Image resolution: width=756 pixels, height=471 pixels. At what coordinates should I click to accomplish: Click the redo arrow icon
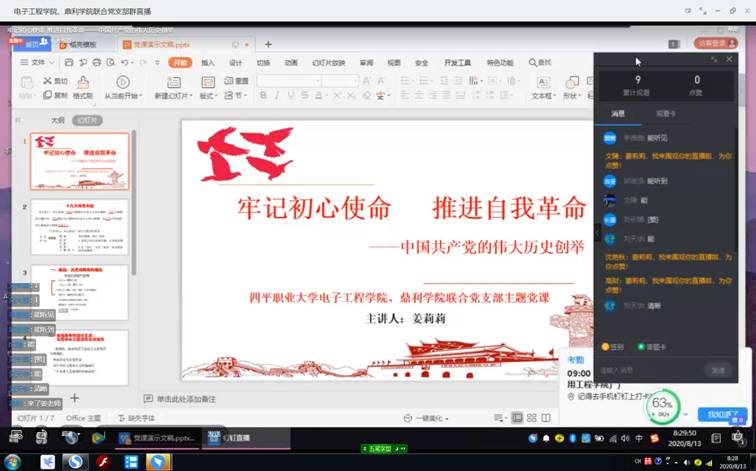[143, 63]
